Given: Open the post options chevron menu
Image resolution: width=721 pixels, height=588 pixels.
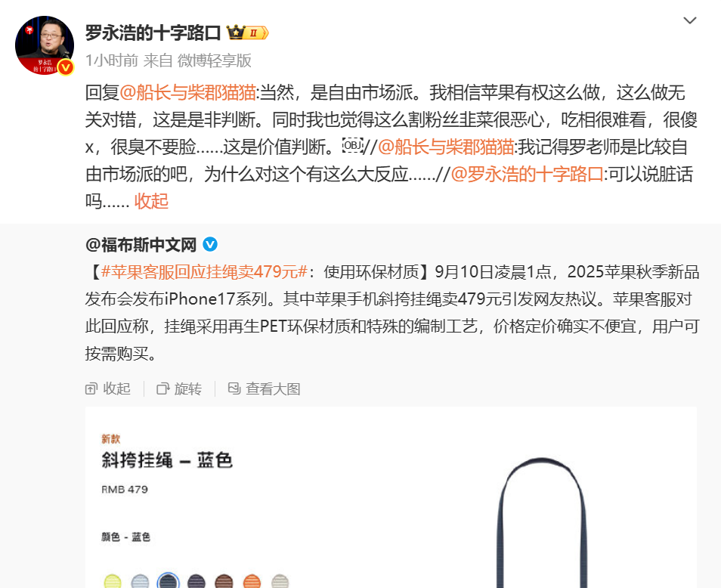Looking at the screenshot, I should coord(690,20).
